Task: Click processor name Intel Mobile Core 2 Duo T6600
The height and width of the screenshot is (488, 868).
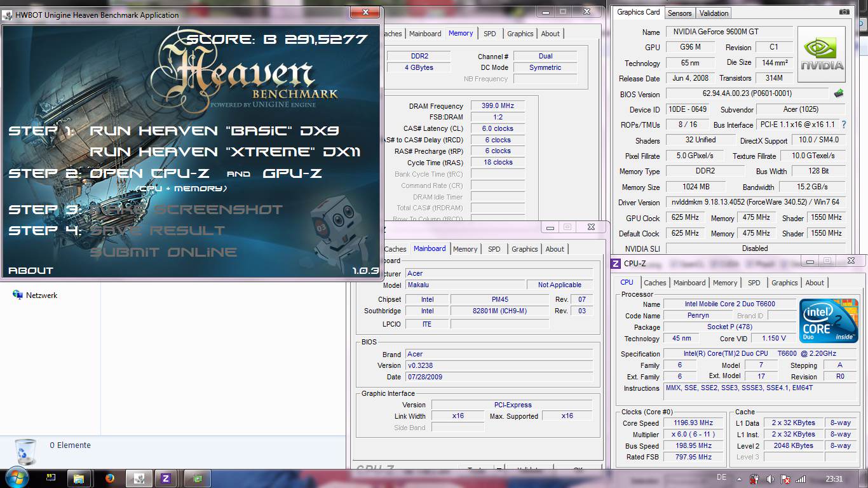Action: (x=729, y=304)
